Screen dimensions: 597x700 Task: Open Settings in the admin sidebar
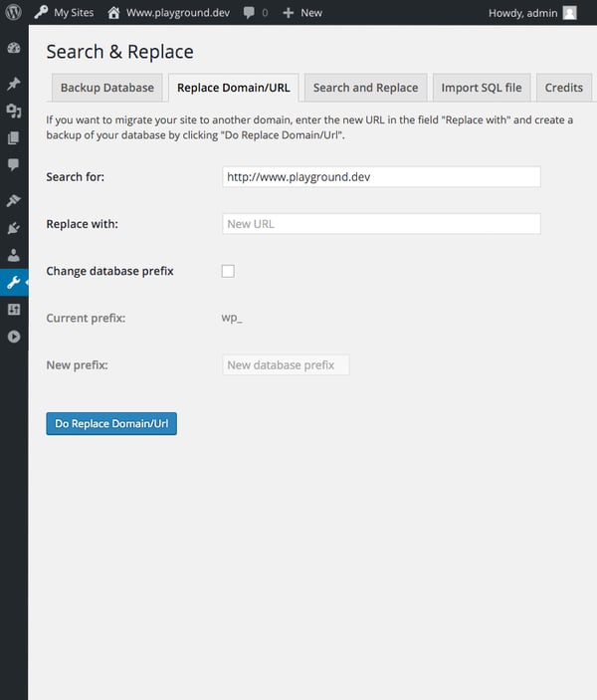[14, 310]
